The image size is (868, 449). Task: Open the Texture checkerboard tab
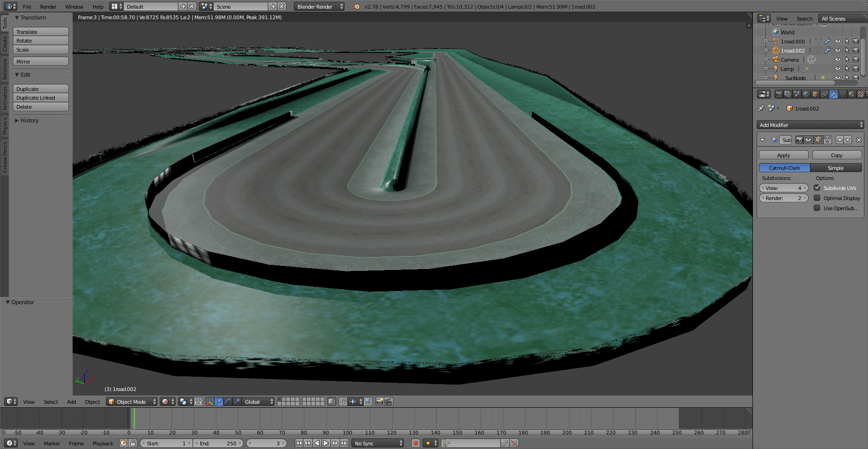(x=861, y=94)
